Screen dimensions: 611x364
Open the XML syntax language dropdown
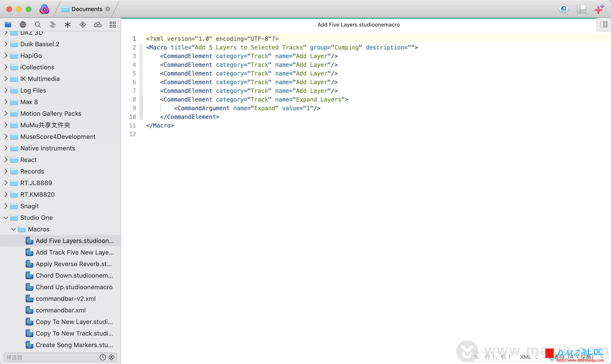tap(529, 357)
